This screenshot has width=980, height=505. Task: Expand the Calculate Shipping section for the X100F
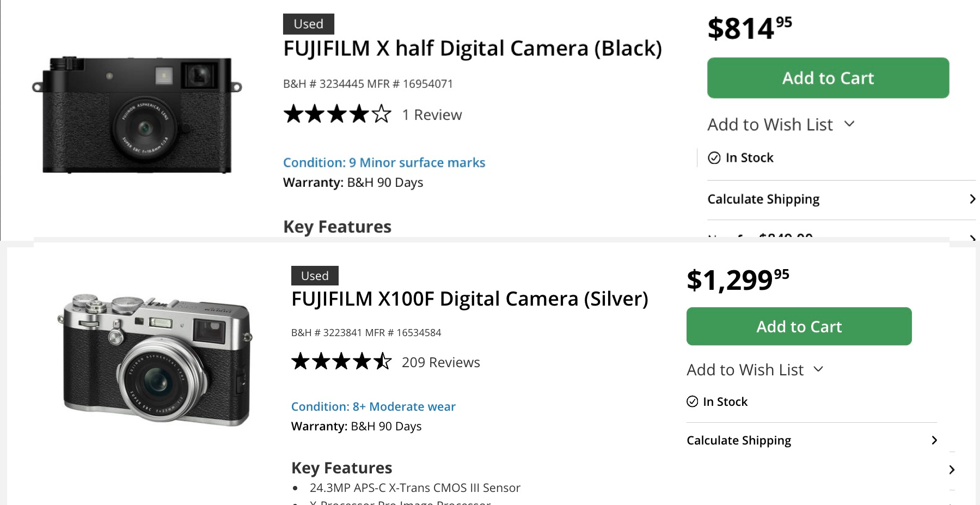click(738, 440)
